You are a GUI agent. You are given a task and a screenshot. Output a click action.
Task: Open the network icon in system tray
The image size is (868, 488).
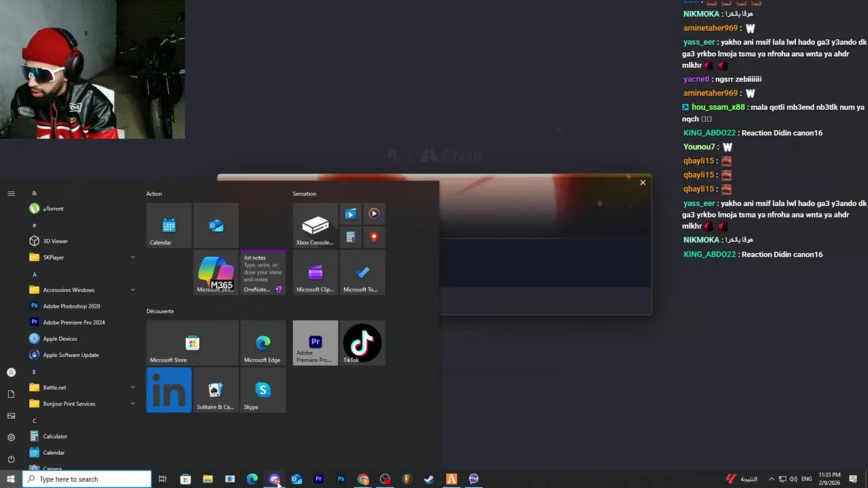(782, 479)
